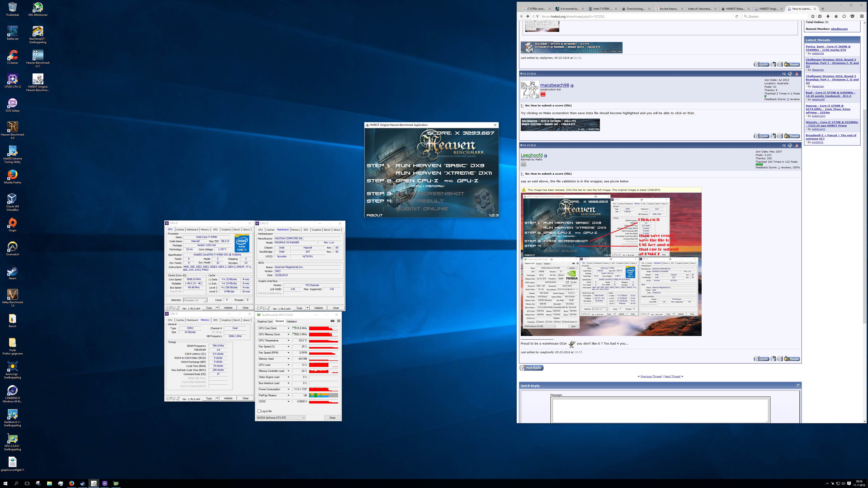The width and height of the screenshot is (868, 488).
Task: Open the NVIDIA GeForce GTX 970 selector
Action: coord(281,418)
